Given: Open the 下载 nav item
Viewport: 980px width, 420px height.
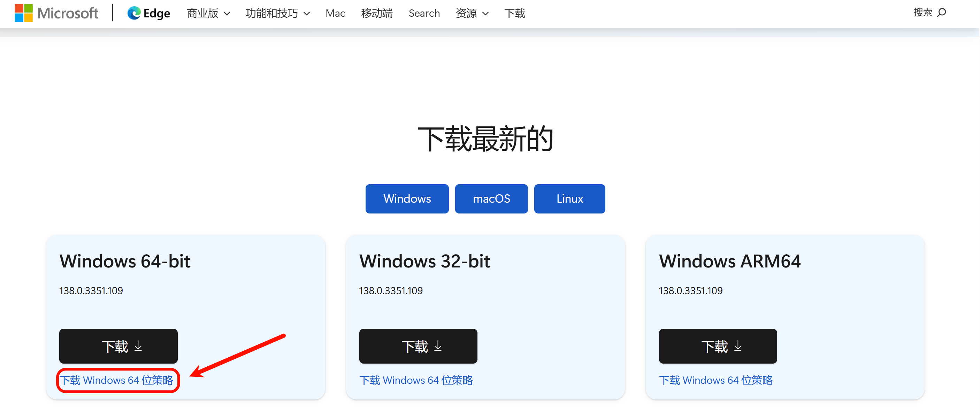Looking at the screenshot, I should coord(515,13).
